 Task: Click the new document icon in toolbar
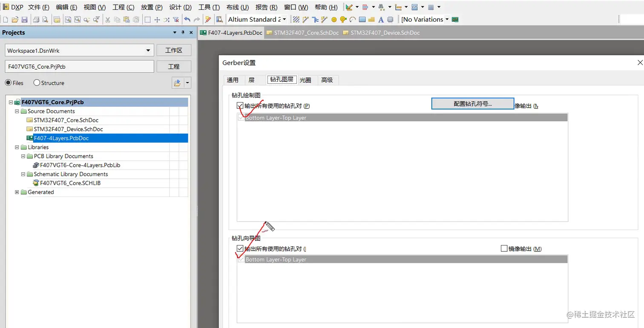tap(6, 20)
